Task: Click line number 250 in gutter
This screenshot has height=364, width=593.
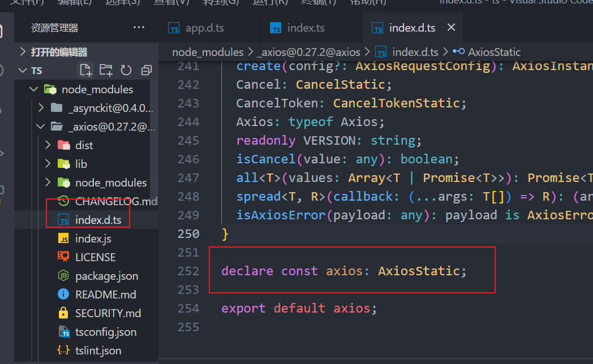Action: (188, 234)
